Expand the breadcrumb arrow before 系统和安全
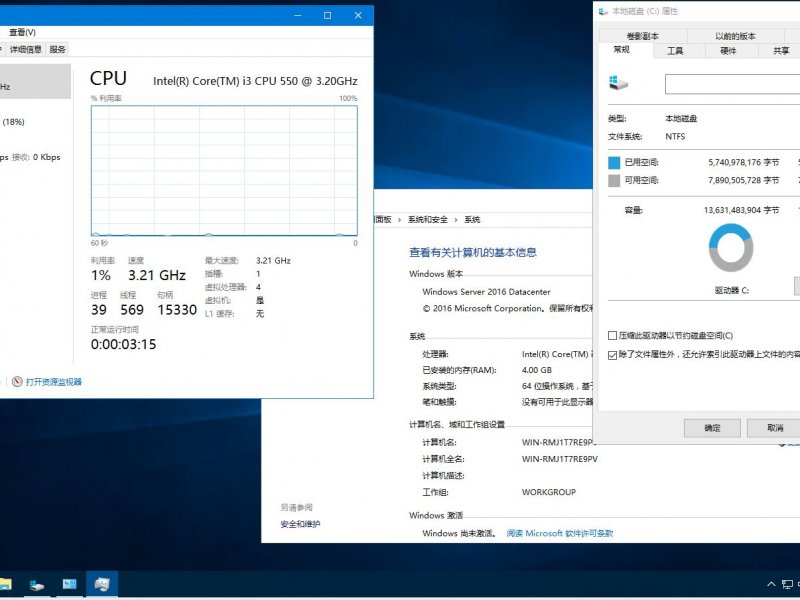 tap(399, 220)
